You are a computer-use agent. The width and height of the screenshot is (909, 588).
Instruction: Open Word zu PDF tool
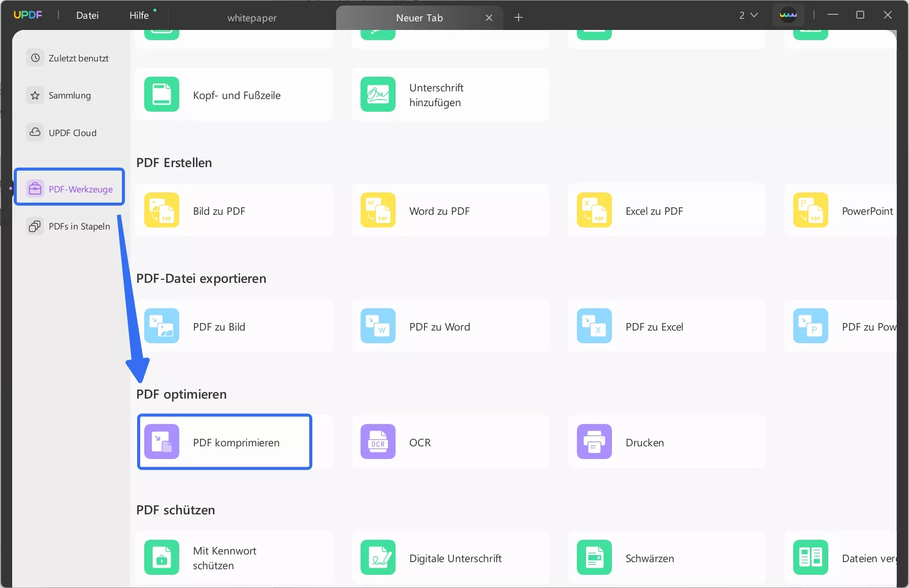(450, 210)
